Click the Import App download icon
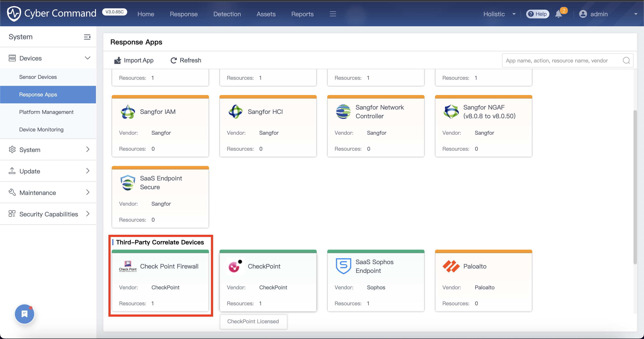The image size is (644, 339). 117,60
